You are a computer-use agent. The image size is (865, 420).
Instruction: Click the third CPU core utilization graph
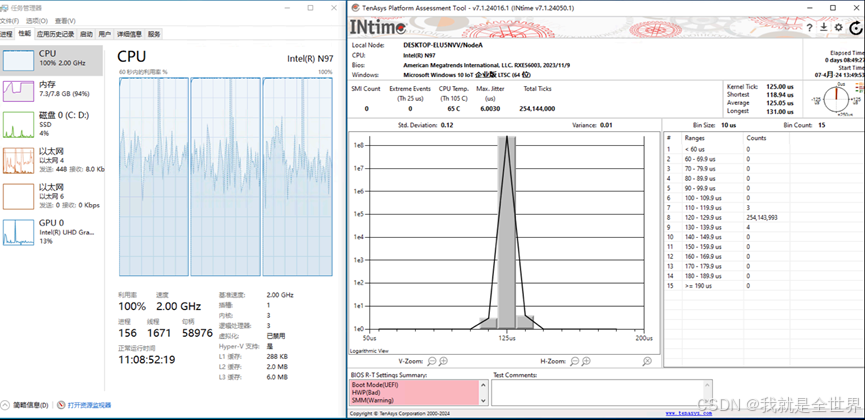point(298,177)
